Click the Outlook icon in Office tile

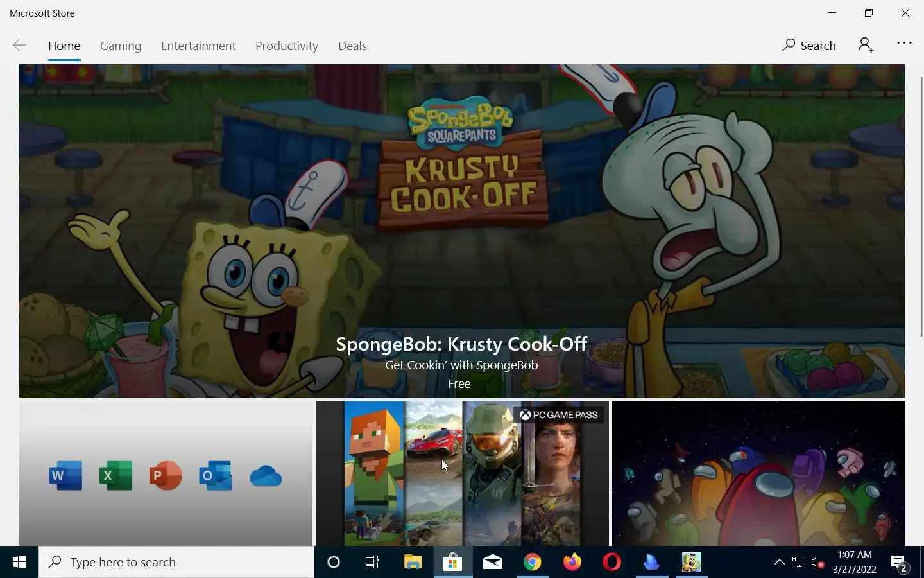tap(216, 475)
